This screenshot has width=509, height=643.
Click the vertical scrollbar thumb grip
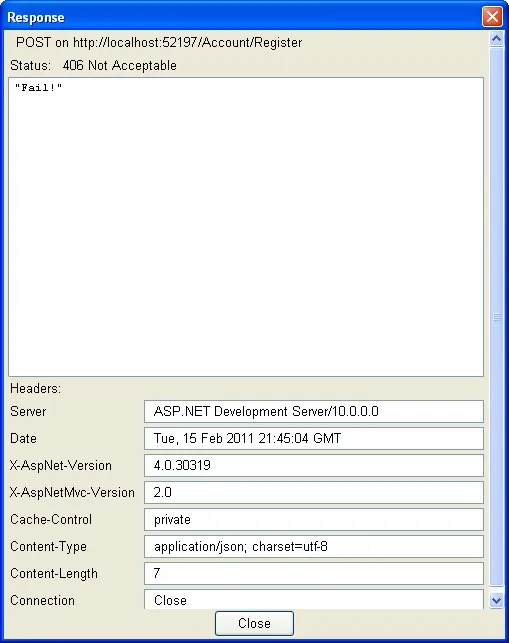[x=496, y=317]
